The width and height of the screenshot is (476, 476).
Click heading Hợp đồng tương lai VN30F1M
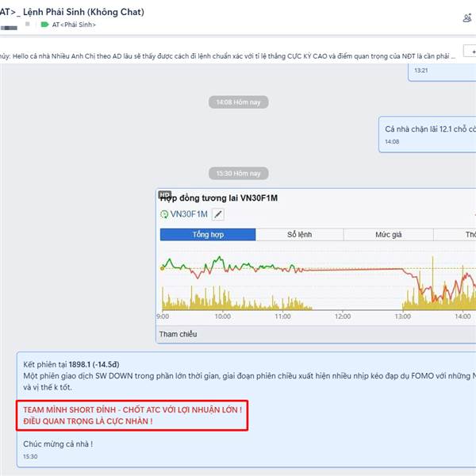[219, 198]
